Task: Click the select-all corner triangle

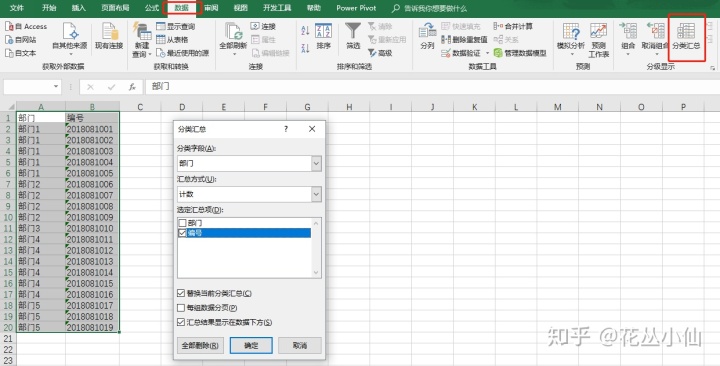Action: pyautogui.click(x=11, y=107)
